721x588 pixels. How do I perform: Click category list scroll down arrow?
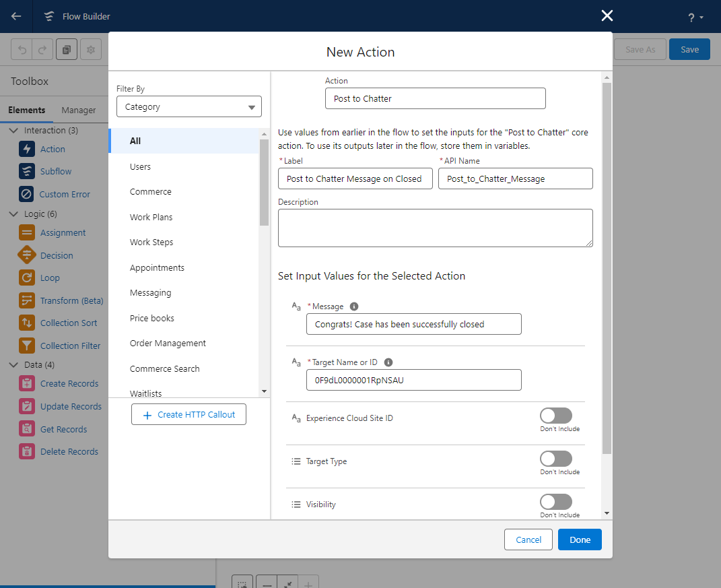click(264, 391)
